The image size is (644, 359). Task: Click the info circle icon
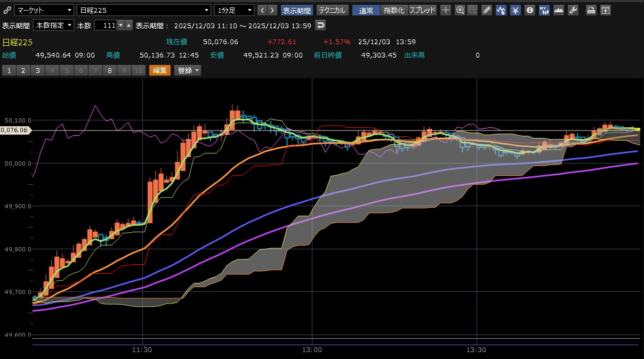tap(529, 10)
